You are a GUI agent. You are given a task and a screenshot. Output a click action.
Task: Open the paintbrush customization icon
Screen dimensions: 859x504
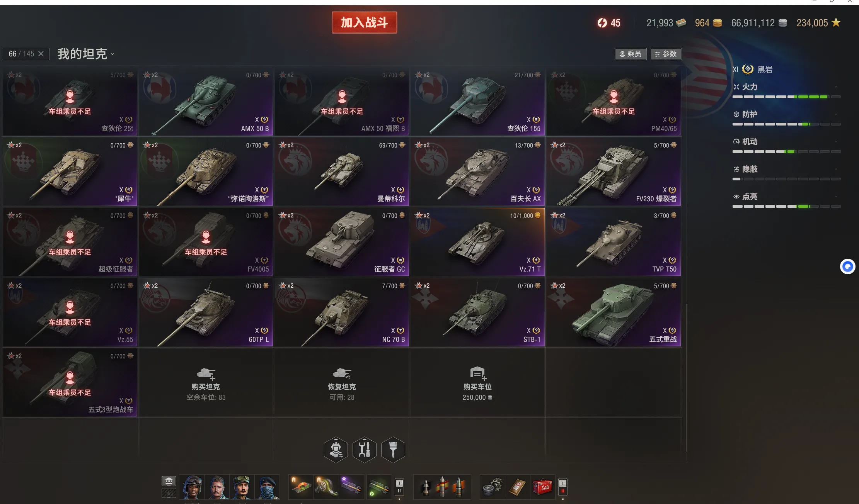(x=393, y=450)
